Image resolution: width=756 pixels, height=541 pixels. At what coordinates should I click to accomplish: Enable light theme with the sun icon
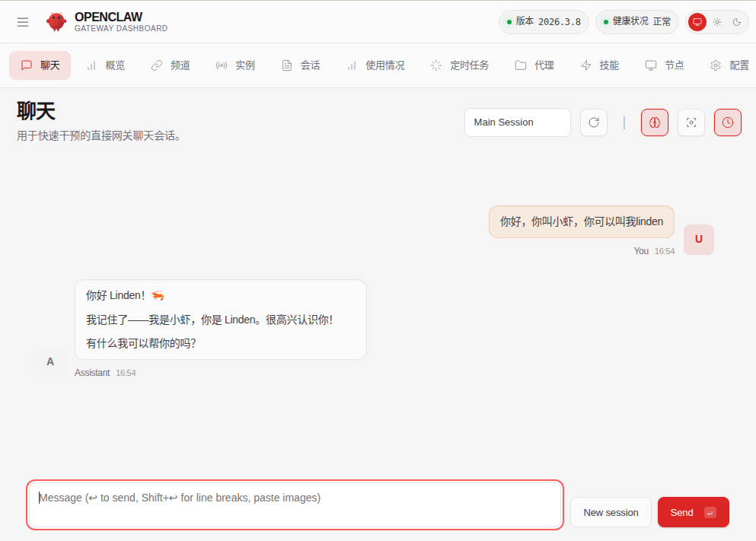(x=717, y=22)
